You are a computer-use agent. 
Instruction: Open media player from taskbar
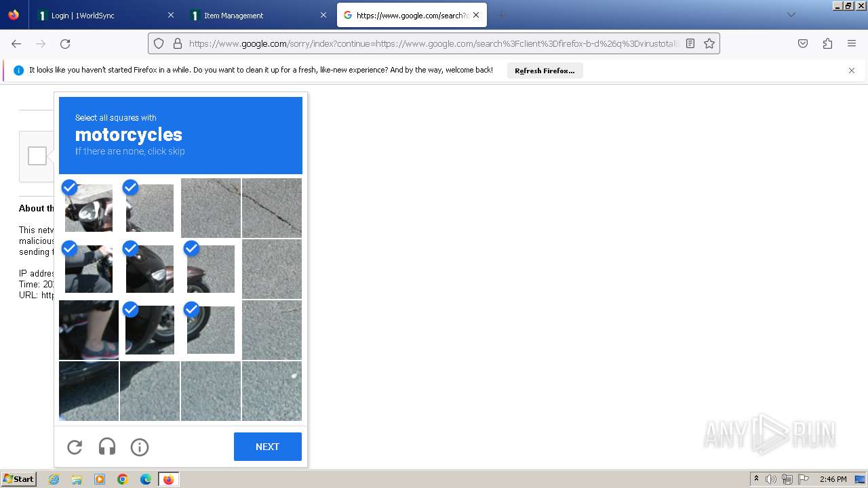(100, 479)
